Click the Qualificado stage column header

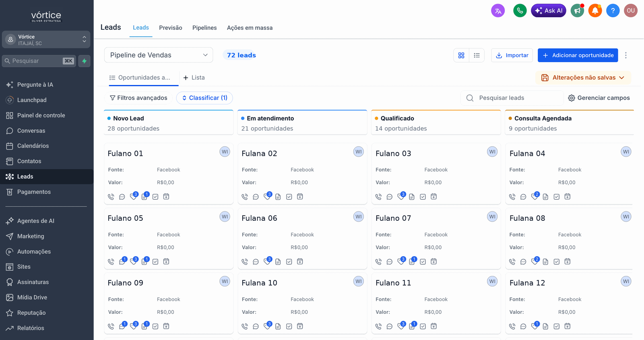(x=436, y=123)
